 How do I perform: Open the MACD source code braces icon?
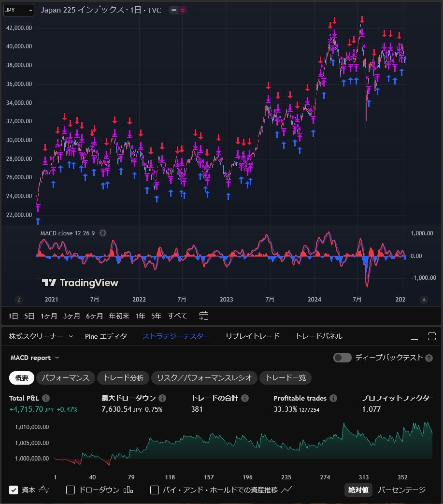102,233
